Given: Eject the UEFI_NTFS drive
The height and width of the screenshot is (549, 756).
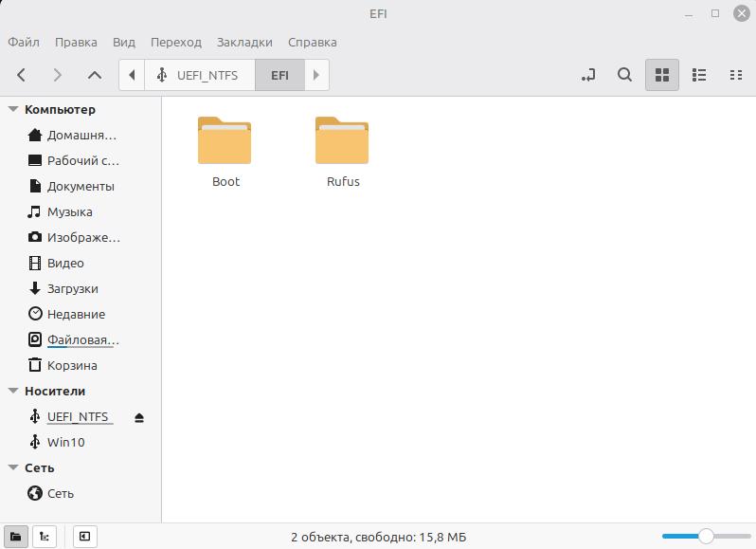Looking at the screenshot, I should click(139, 417).
